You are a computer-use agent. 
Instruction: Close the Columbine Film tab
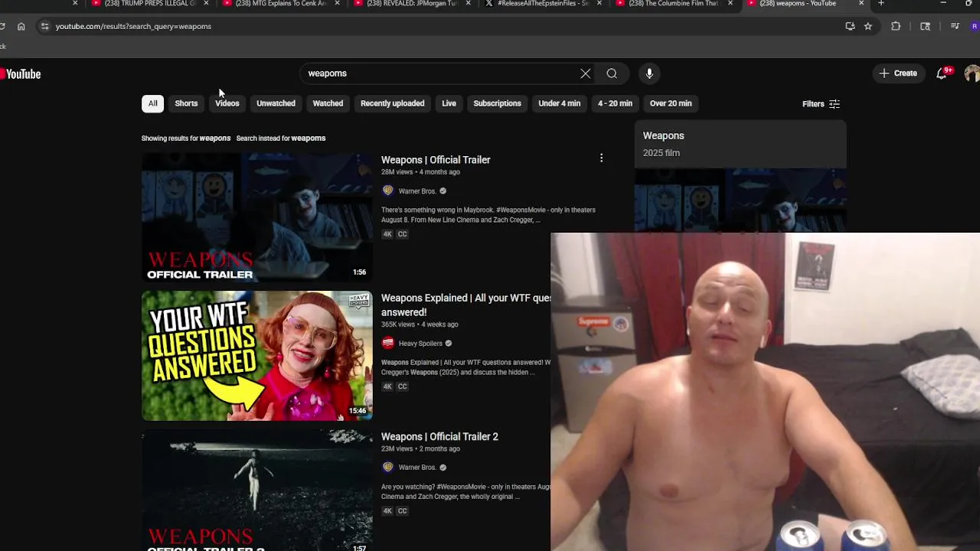pyautogui.click(x=730, y=4)
